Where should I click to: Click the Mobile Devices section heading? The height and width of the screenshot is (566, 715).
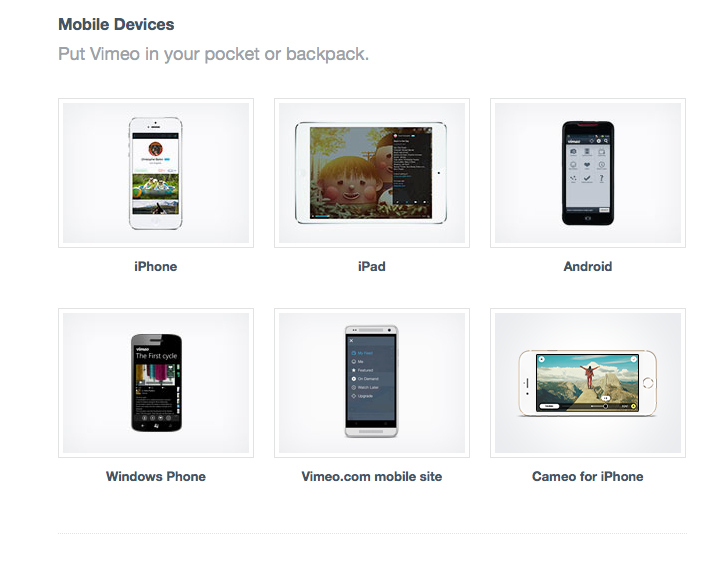[116, 24]
